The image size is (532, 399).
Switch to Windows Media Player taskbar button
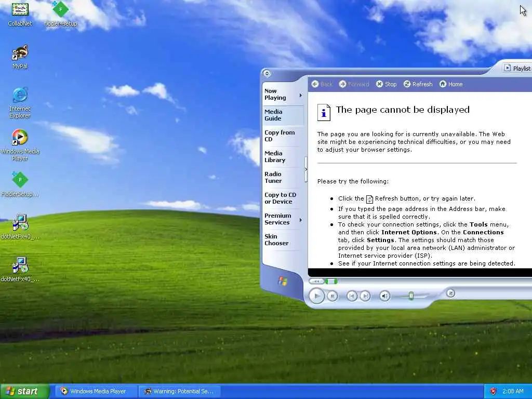(96, 391)
